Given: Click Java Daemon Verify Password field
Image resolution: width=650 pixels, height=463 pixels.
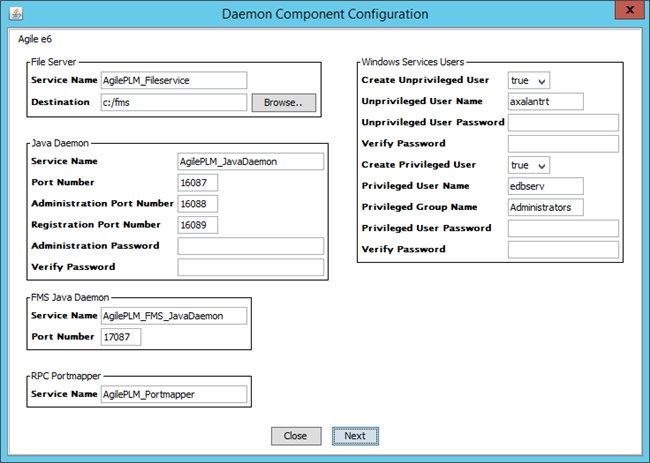Looking at the screenshot, I should (250, 267).
